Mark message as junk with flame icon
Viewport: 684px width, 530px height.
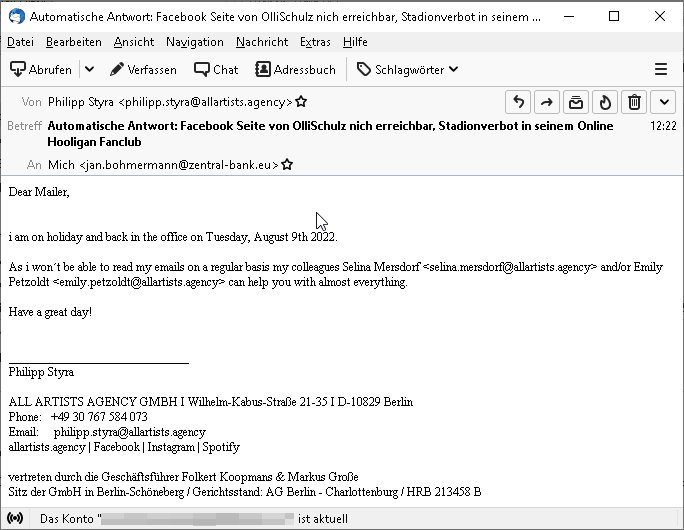tap(605, 103)
